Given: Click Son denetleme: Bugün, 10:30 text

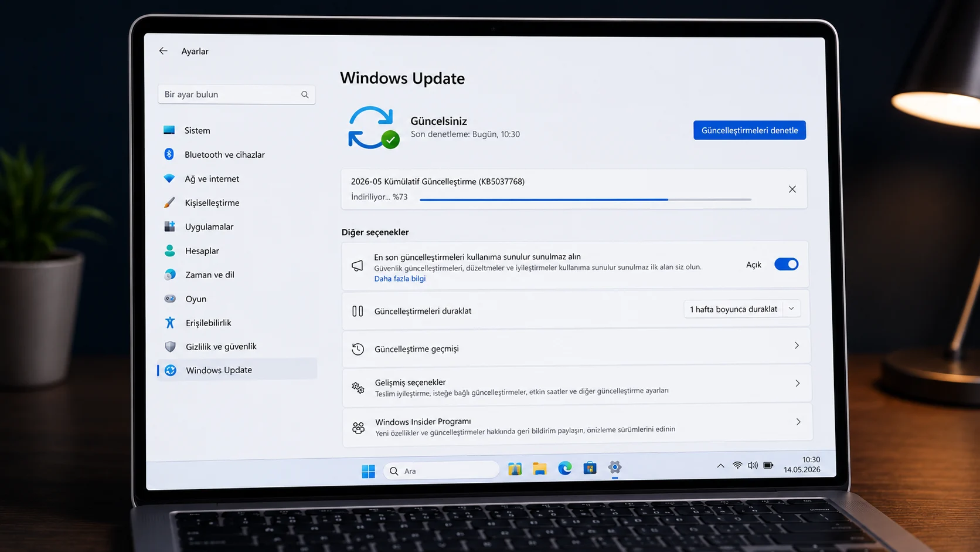Looking at the screenshot, I should click(x=465, y=134).
